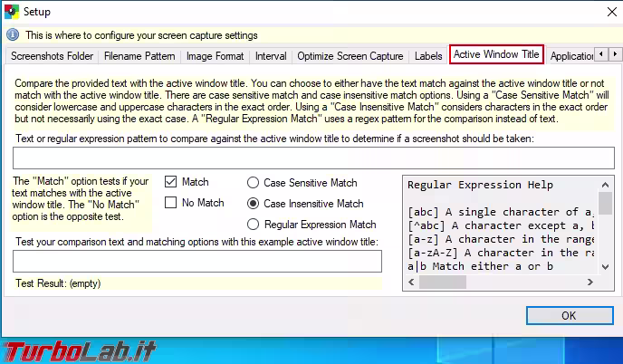
Task: Click the Setup title bar app icon
Action: pyautogui.click(x=12, y=12)
